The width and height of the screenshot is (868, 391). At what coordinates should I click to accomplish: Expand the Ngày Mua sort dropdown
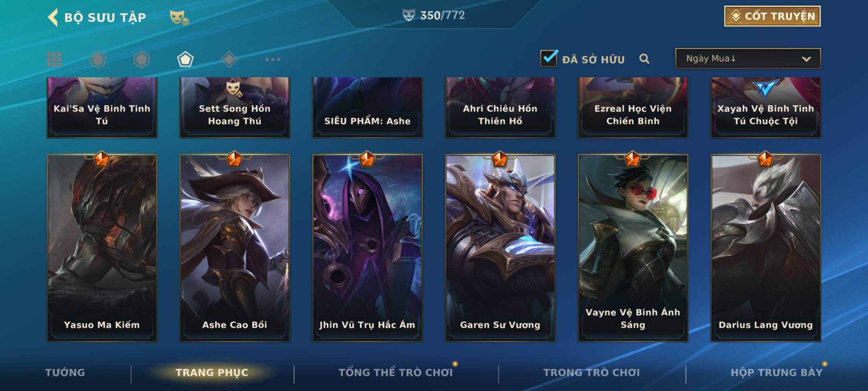tap(748, 59)
